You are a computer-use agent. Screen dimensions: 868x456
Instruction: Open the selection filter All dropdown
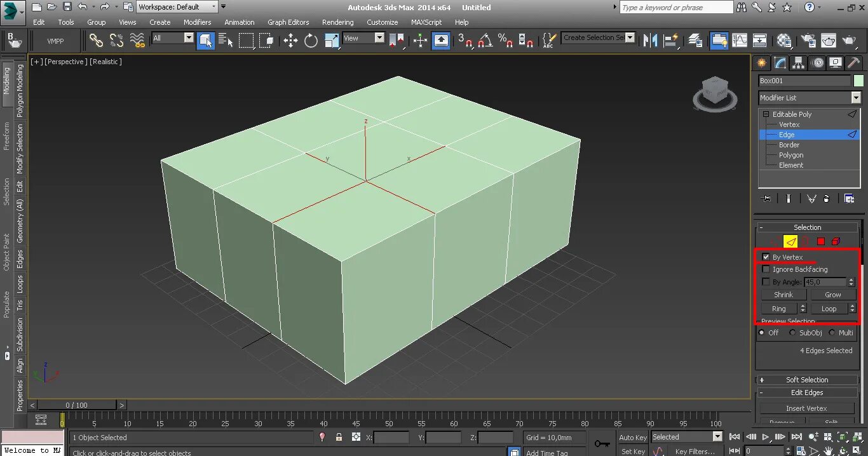click(173, 38)
